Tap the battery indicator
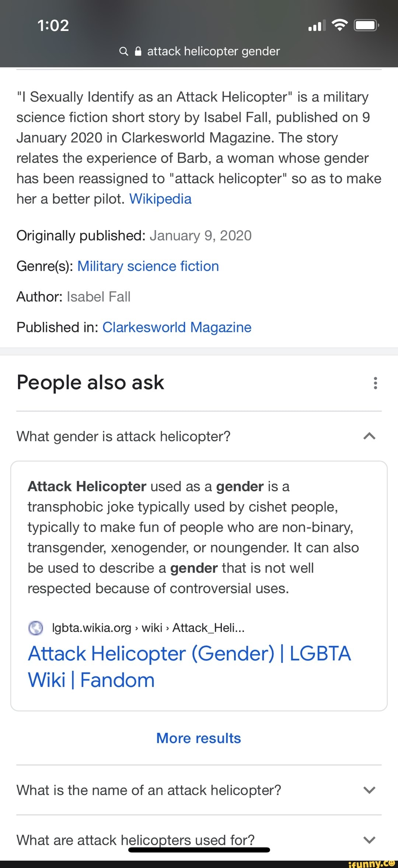Image resolution: width=398 pixels, height=868 pixels. (x=366, y=25)
